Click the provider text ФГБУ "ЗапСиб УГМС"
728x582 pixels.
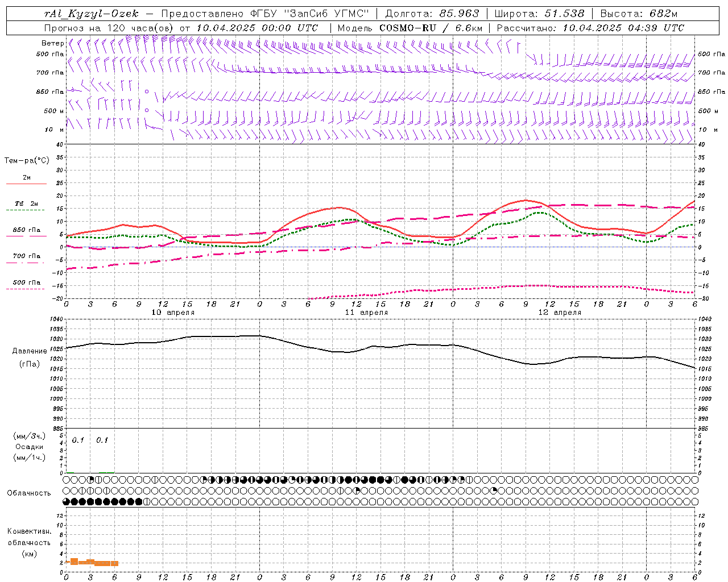pyautogui.click(x=310, y=14)
